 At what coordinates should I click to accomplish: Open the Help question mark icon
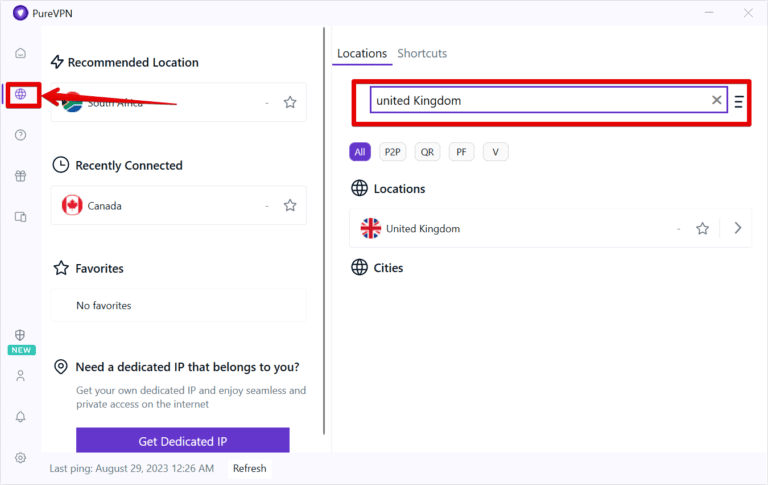coord(20,135)
